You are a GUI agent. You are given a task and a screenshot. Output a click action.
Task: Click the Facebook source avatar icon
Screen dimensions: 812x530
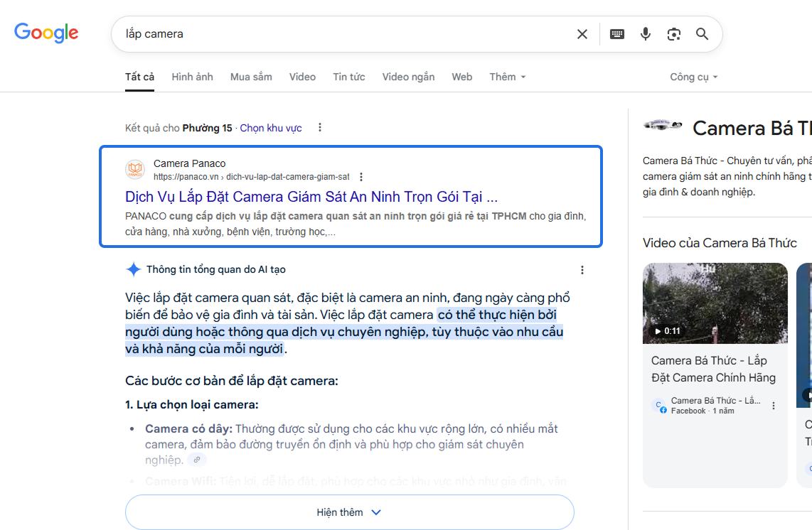point(659,406)
